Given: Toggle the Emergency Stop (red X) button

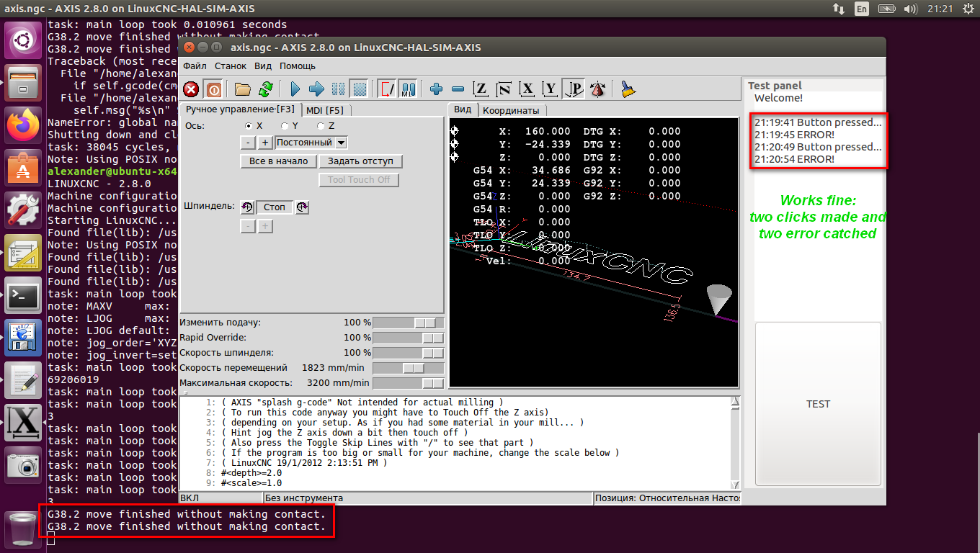Looking at the screenshot, I should click(191, 89).
